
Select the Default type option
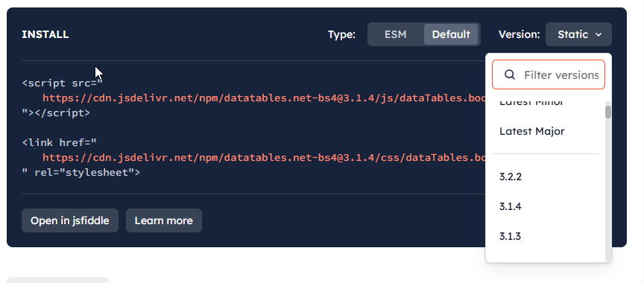[451, 34]
